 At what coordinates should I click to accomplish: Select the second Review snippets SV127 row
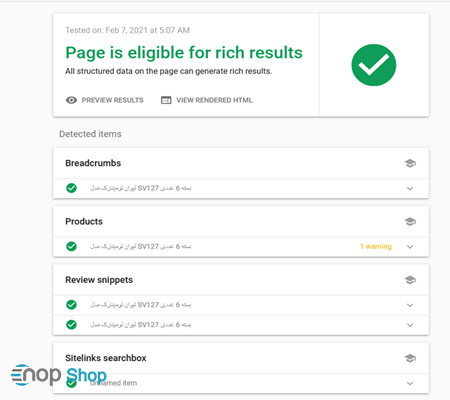click(241, 325)
